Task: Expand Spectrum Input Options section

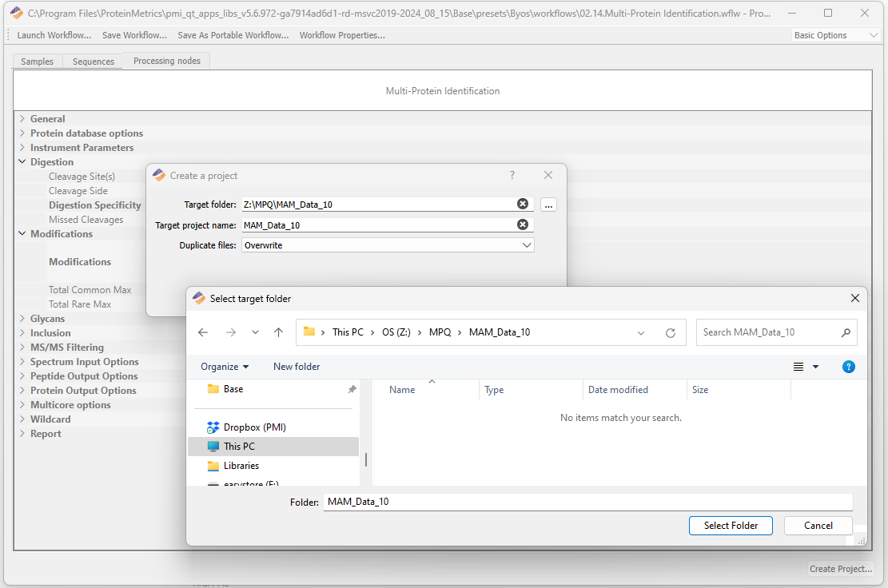Action: (22, 361)
